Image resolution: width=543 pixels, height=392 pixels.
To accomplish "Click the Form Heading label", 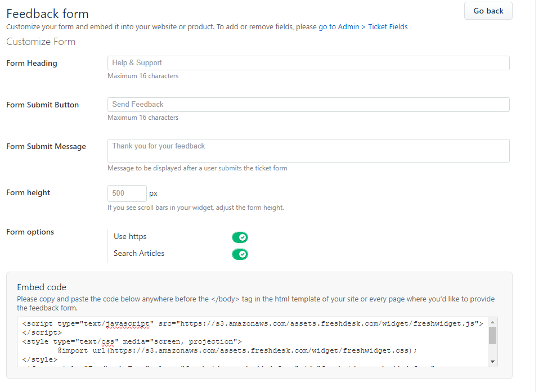I will (32, 64).
